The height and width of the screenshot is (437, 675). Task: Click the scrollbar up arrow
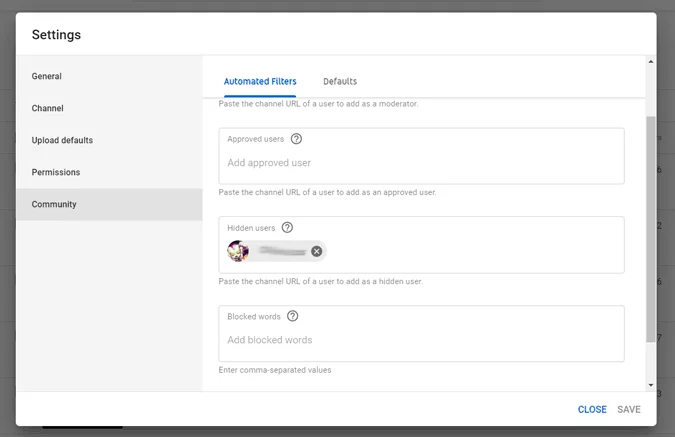[x=651, y=61]
